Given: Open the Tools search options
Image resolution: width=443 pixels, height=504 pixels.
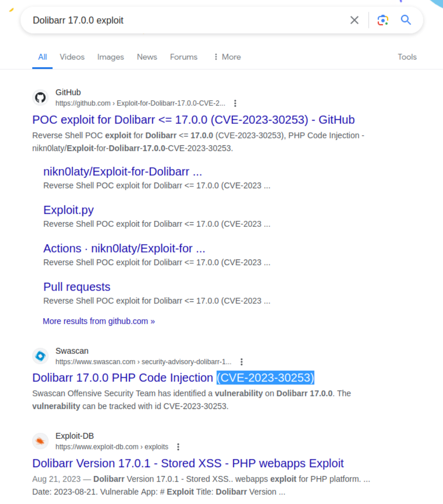Looking at the screenshot, I should (407, 57).
